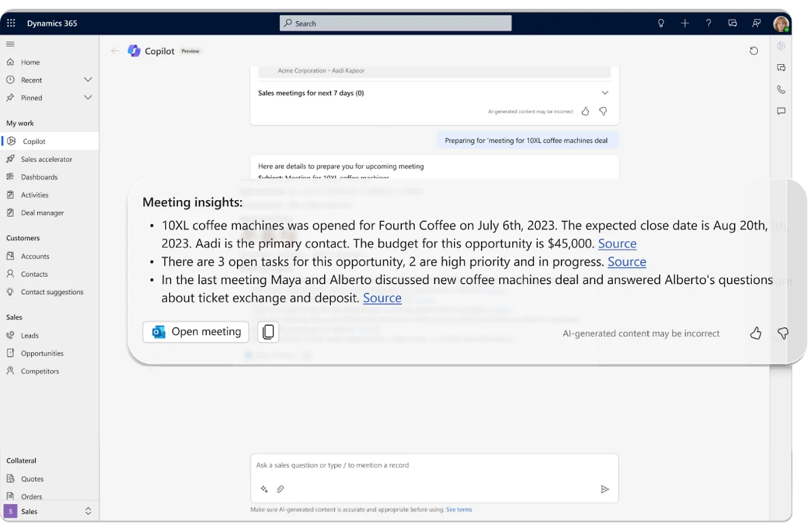Click the phone icon in right rail
The height and width of the screenshot is (531, 812).
(x=782, y=89)
